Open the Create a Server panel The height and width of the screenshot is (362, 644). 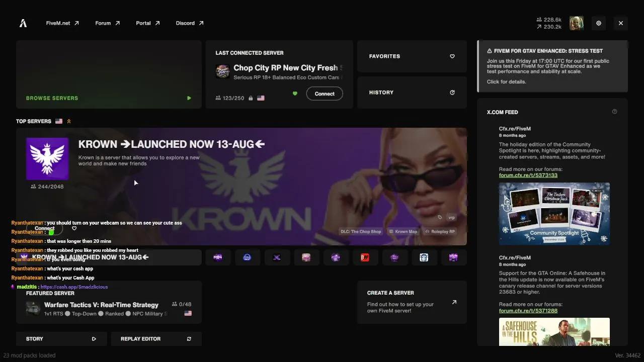coord(412,302)
